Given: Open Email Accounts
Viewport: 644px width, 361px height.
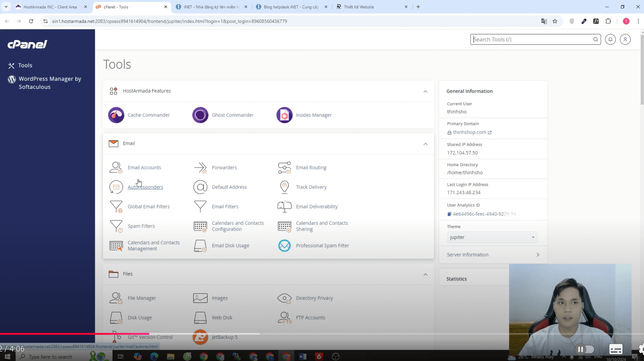Looking at the screenshot, I should click(x=144, y=167).
